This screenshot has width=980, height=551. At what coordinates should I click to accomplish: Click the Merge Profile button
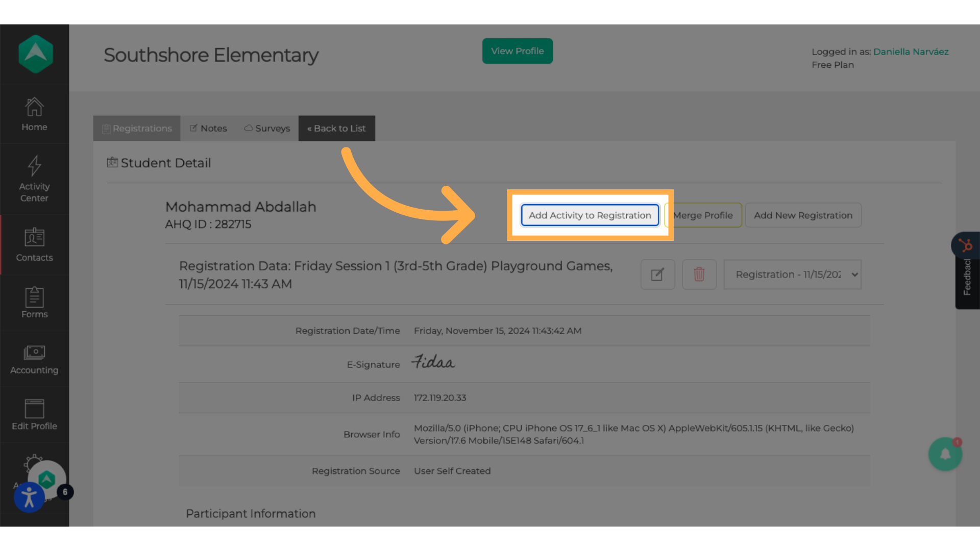[703, 215]
